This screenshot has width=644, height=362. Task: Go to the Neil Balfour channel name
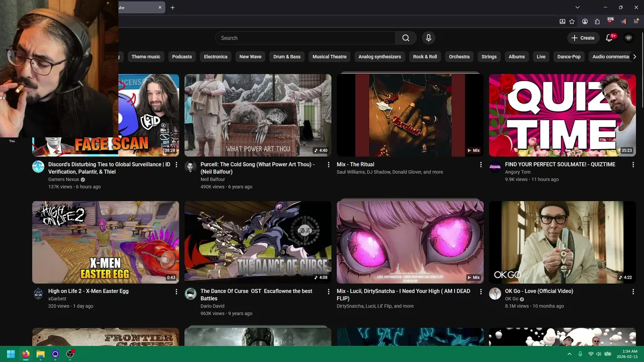(213, 179)
